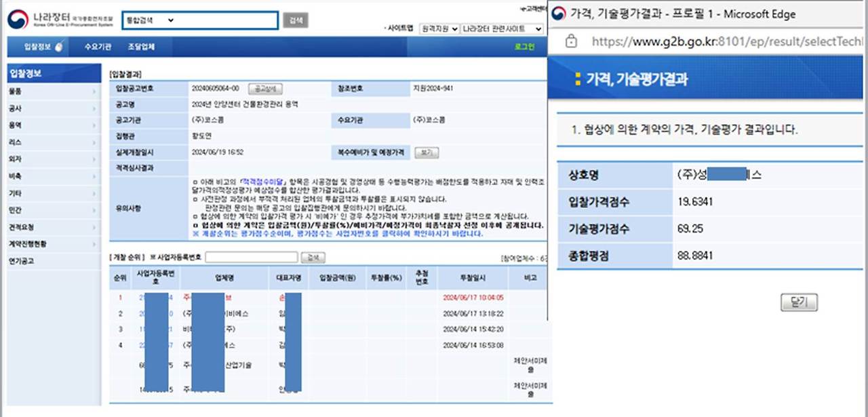This screenshot has width=868, height=417.
Task: Close the evaluation popup with 닫기
Action: tap(798, 303)
